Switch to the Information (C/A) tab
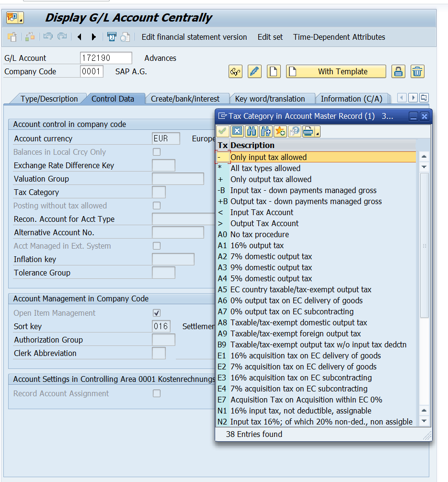Screen dimensions: 448x482 (x=351, y=99)
